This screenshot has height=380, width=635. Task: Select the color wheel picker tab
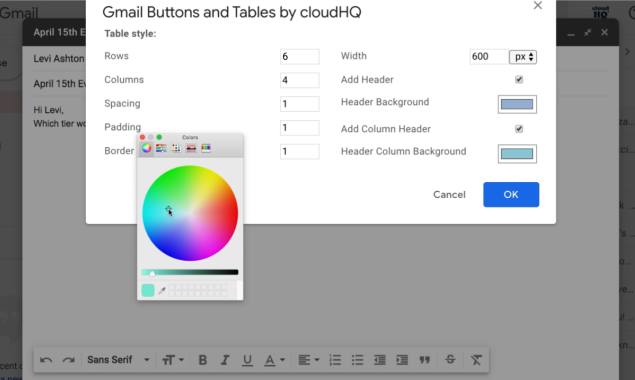(147, 148)
